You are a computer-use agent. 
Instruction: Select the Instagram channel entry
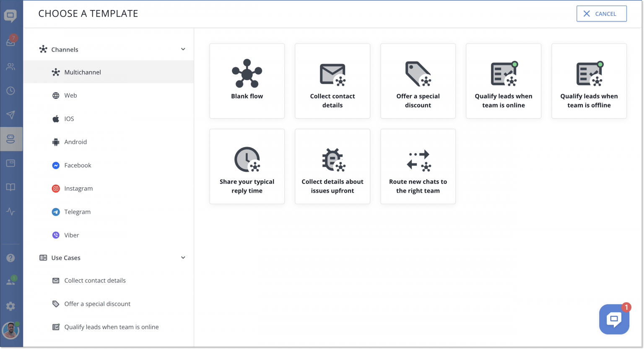(x=78, y=188)
